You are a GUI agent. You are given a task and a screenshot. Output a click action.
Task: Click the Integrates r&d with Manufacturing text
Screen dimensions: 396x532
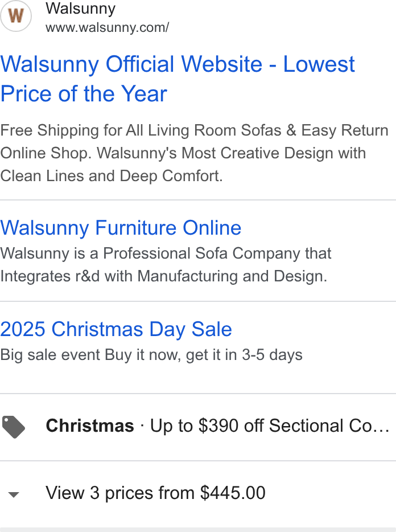163,276
